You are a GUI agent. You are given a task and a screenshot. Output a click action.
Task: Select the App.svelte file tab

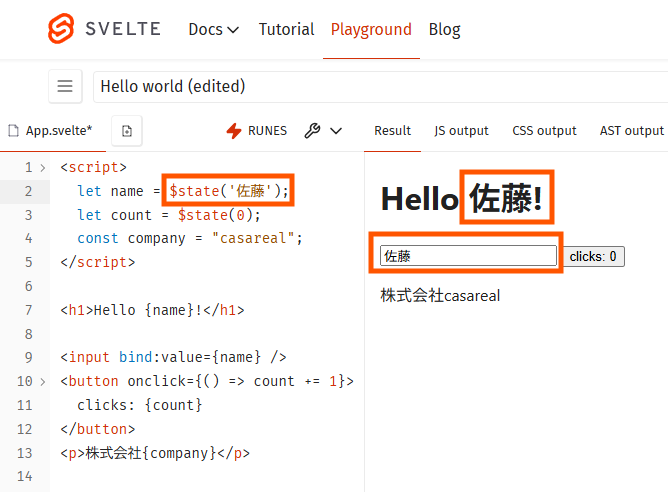(53, 131)
